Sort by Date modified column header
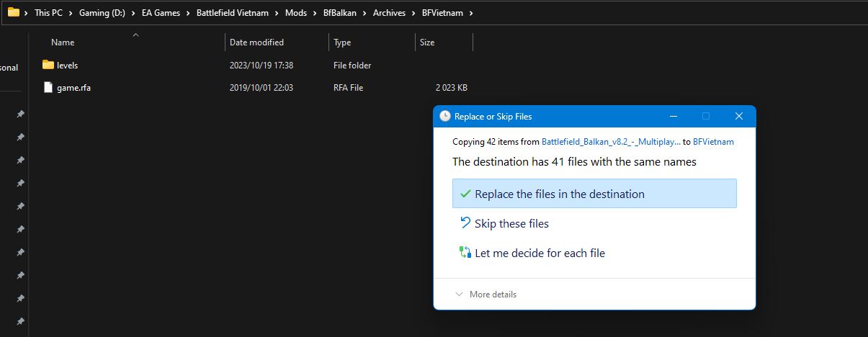868x337 pixels. [256, 42]
